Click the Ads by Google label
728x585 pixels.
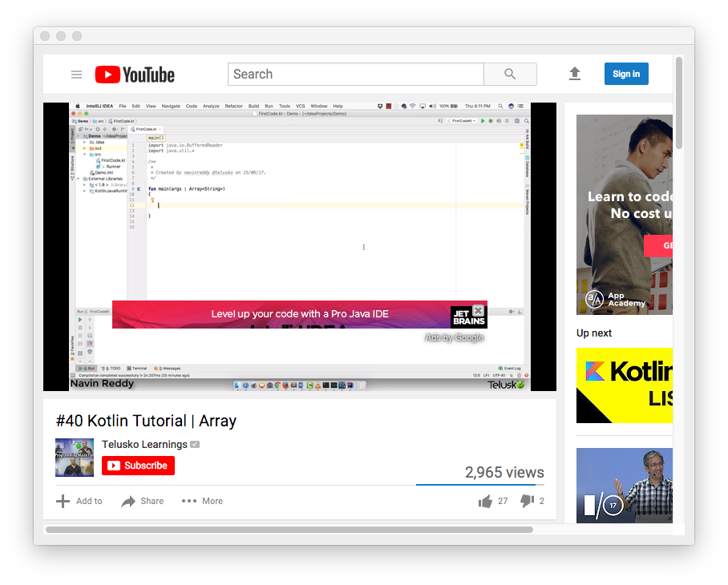click(x=454, y=337)
